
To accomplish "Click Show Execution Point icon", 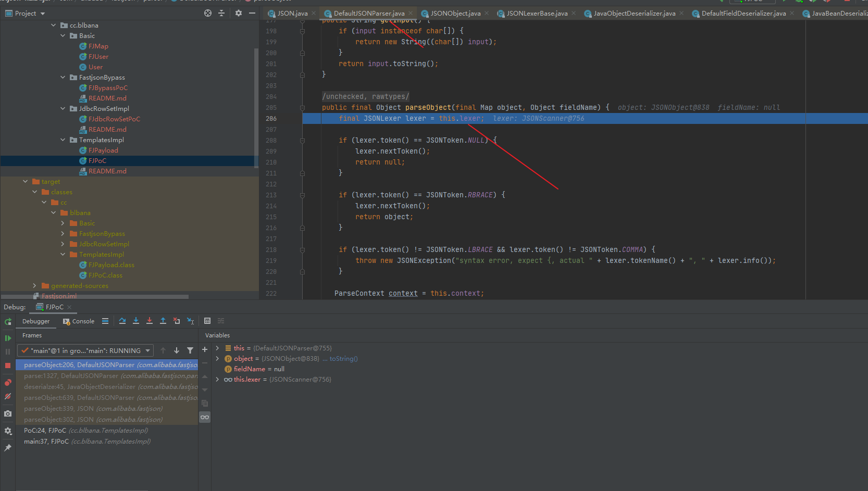I will 105,321.
